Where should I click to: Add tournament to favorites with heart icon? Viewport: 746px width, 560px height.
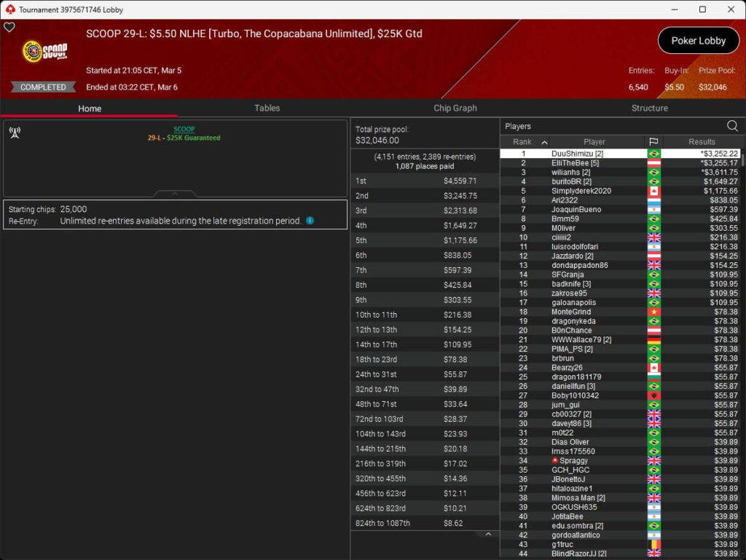click(9, 28)
